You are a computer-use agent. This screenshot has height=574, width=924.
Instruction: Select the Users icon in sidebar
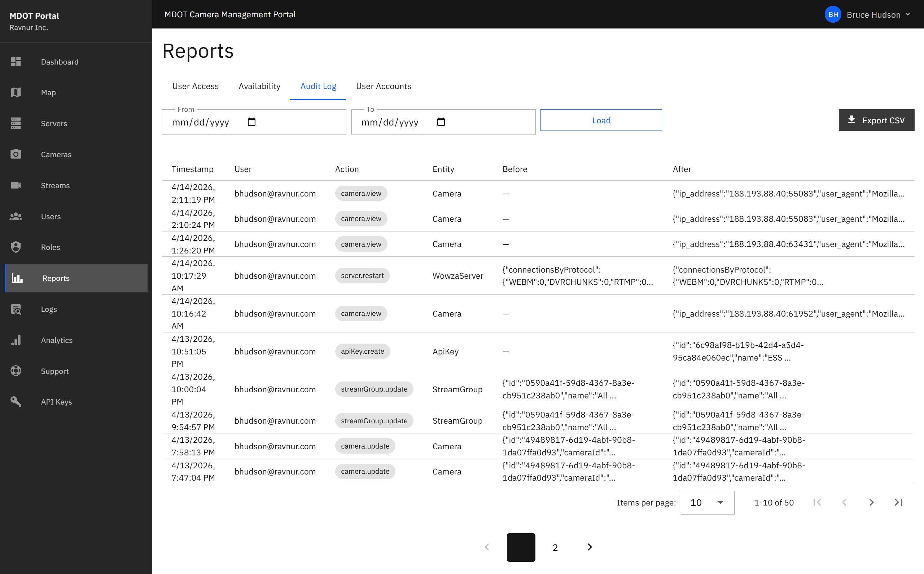(16, 216)
